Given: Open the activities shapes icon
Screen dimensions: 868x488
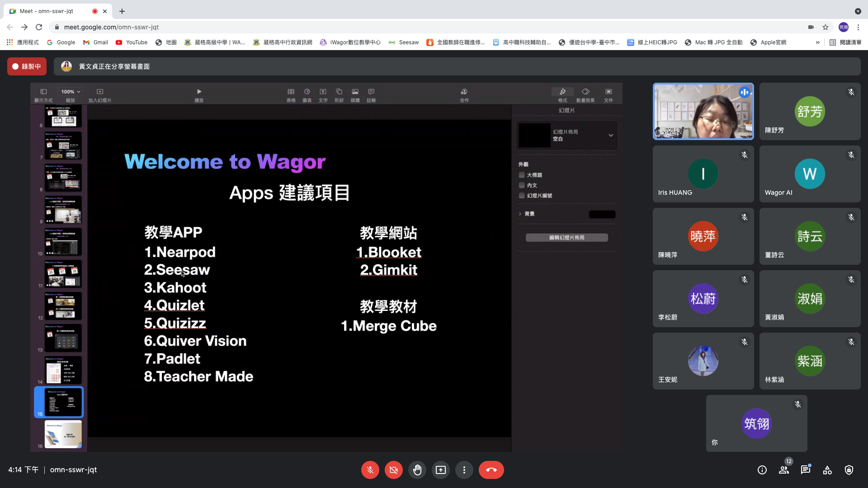Looking at the screenshot, I should (827, 470).
